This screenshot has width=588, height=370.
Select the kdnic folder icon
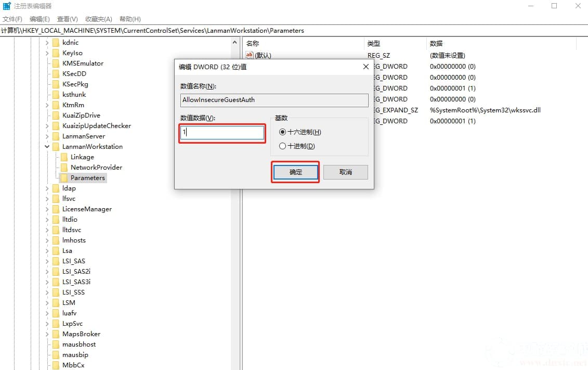(x=56, y=42)
